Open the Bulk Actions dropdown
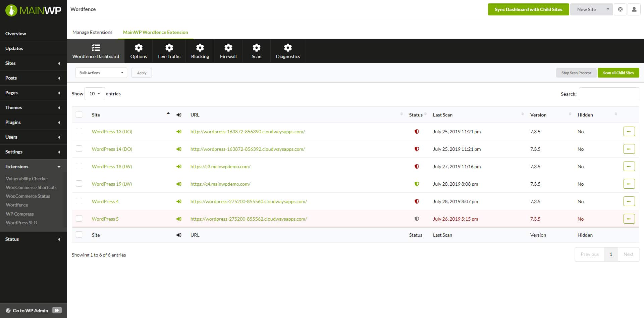The image size is (644, 318). [x=101, y=73]
